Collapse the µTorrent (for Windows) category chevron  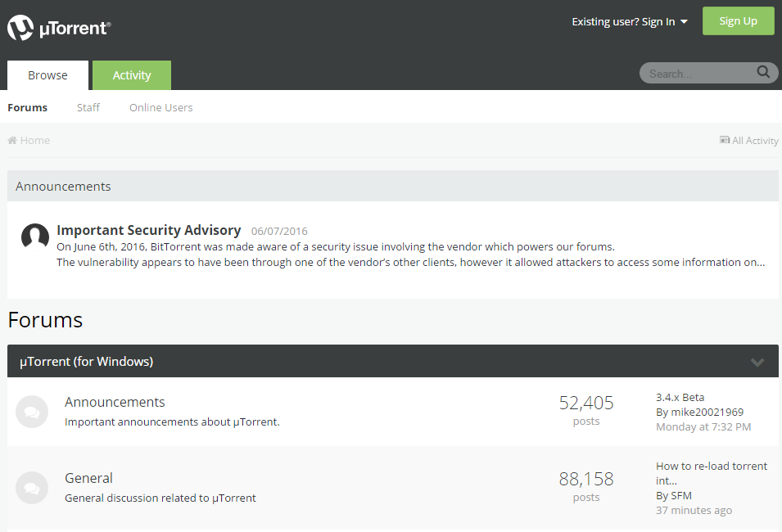[x=757, y=362]
